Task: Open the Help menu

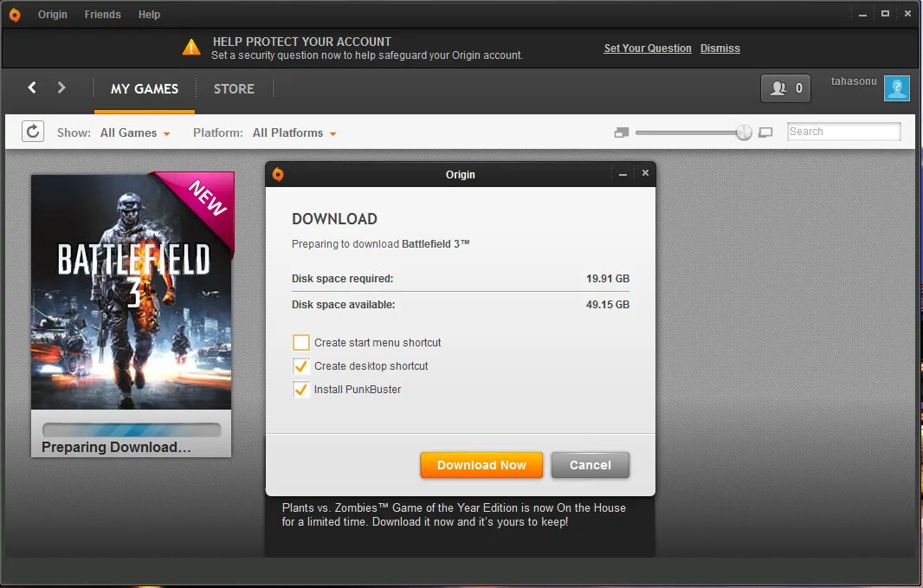Action: (x=149, y=14)
